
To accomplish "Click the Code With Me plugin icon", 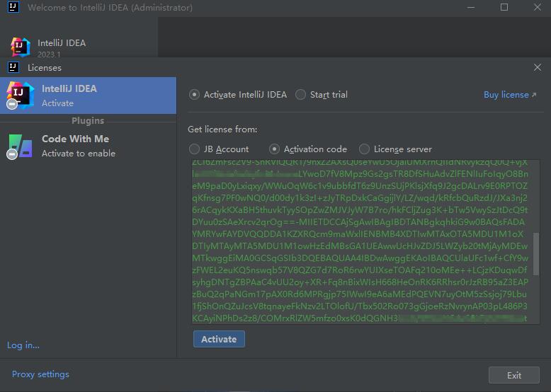I will click(20, 146).
